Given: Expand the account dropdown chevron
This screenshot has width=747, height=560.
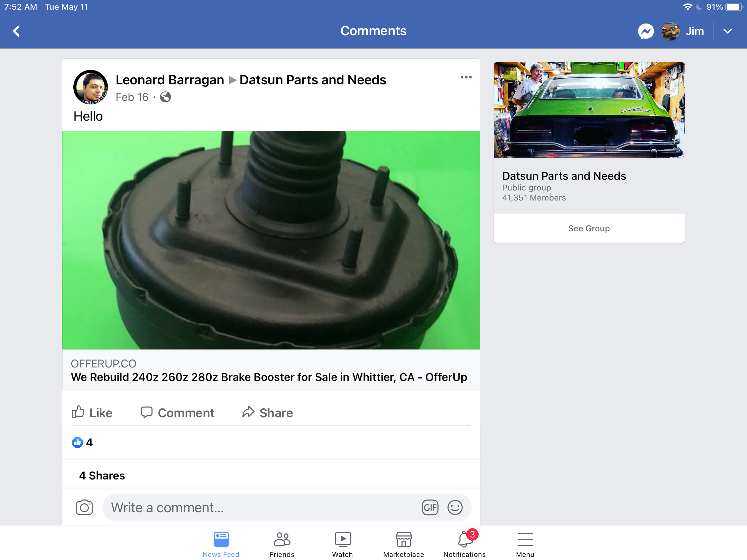Looking at the screenshot, I should point(728,31).
